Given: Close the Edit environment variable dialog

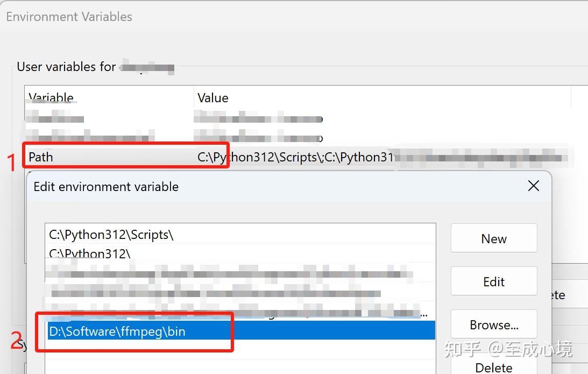Looking at the screenshot, I should (x=533, y=186).
